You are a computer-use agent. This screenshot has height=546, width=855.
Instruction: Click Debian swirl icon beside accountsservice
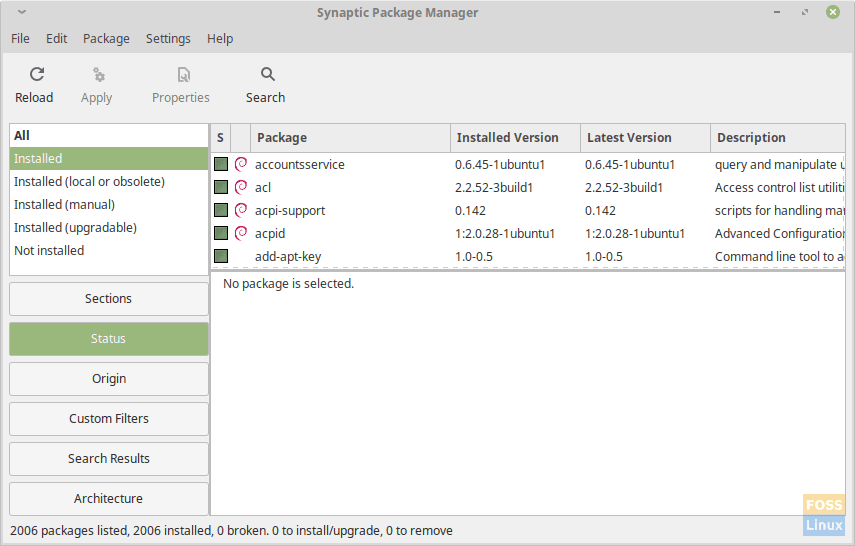pyautogui.click(x=240, y=164)
